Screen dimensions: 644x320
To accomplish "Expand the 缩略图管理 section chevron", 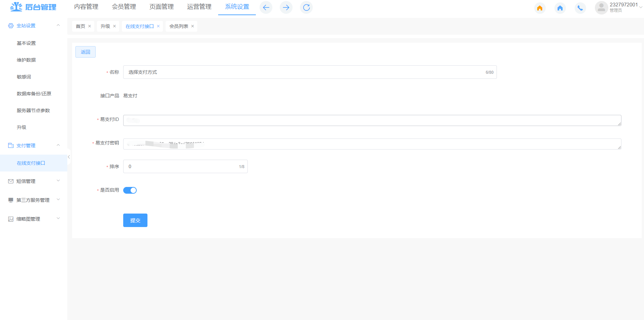I will (x=58, y=219).
